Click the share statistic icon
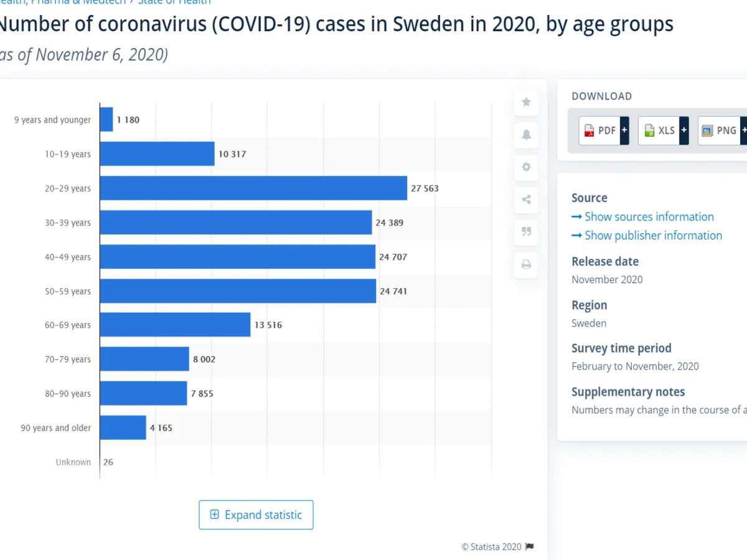Image resolution: width=747 pixels, height=560 pixels. pyautogui.click(x=526, y=199)
